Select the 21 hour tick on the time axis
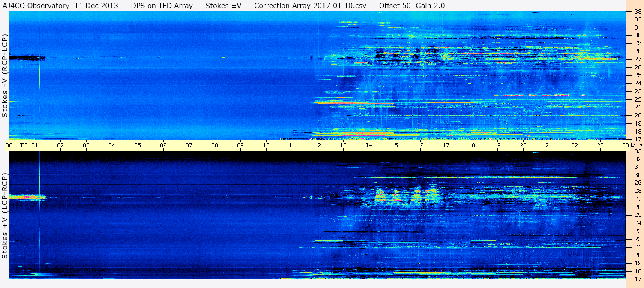 pos(549,145)
